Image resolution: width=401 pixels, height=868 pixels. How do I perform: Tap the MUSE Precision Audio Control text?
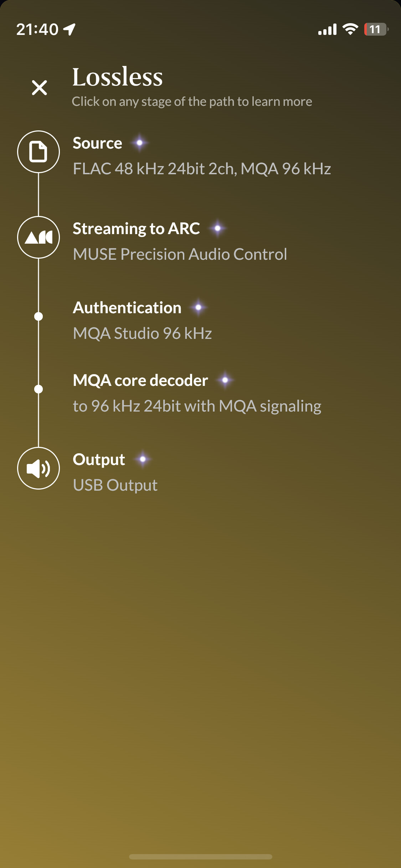(180, 254)
